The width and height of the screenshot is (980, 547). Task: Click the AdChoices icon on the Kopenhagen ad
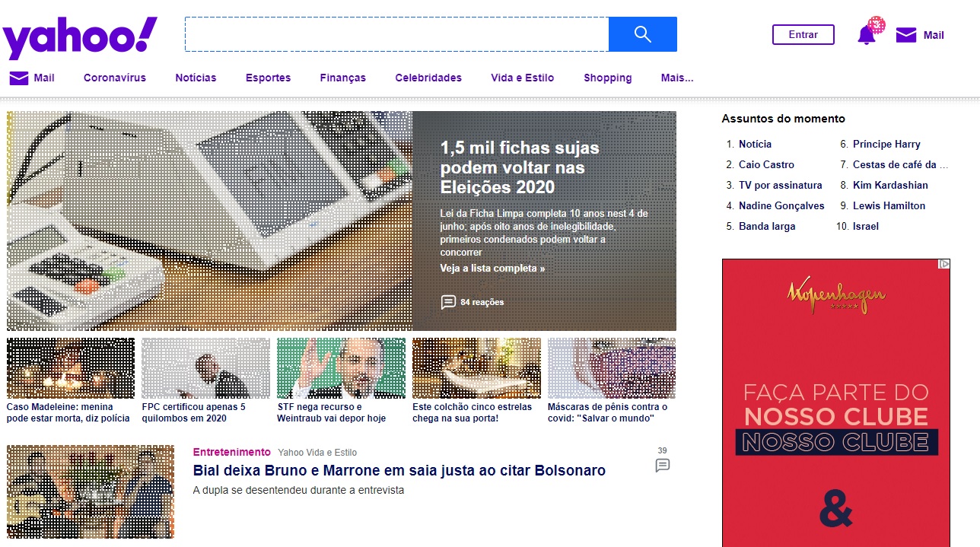(944, 264)
